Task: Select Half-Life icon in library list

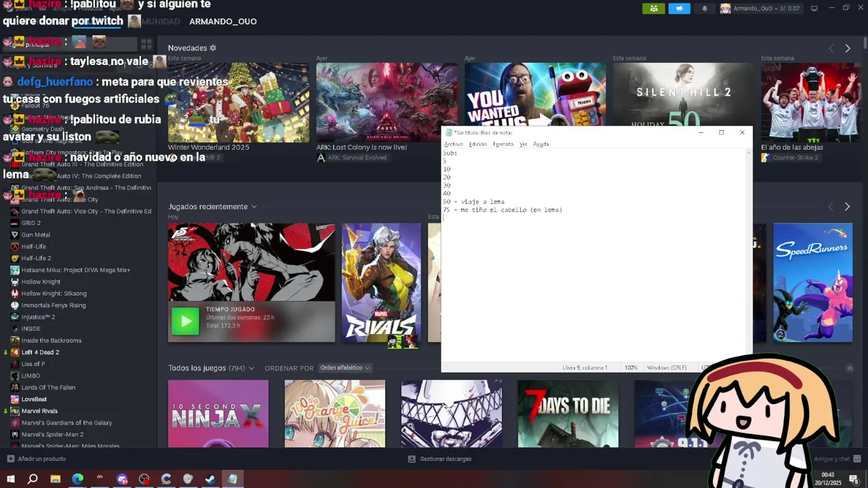Action: click(14, 246)
